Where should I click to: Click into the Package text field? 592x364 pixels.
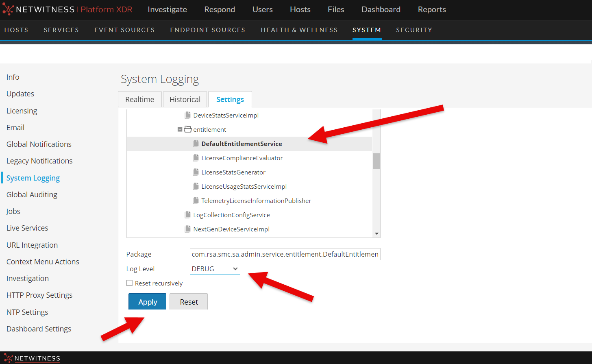285,254
